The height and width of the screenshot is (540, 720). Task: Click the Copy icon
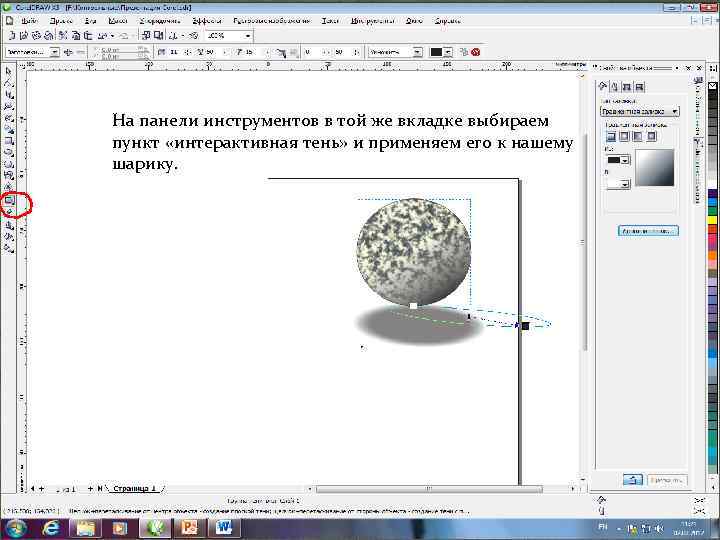(x=75, y=35)
